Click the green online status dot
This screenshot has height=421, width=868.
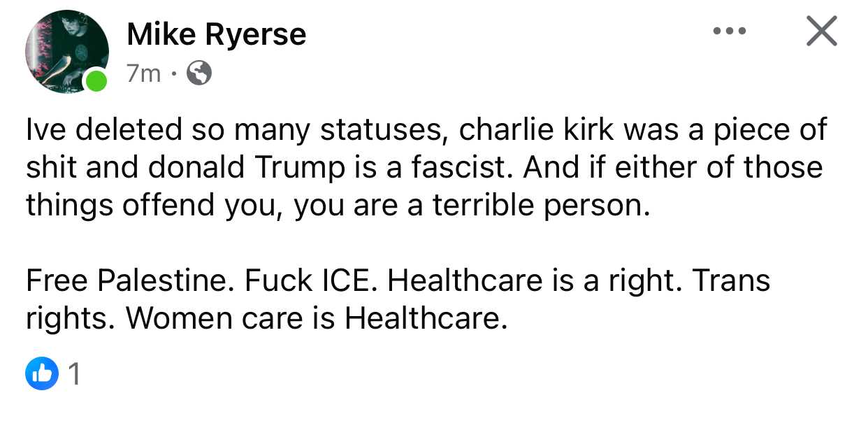pos(96,80)
